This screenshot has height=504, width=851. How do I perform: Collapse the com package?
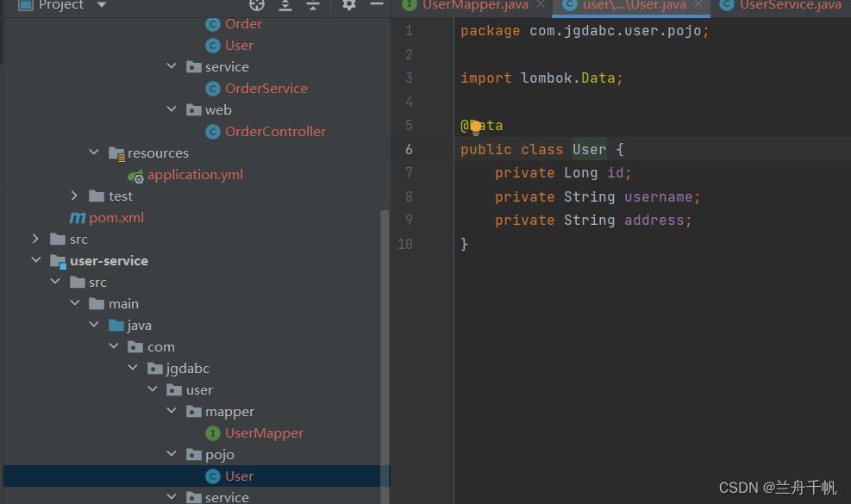(x=114, y=346)
